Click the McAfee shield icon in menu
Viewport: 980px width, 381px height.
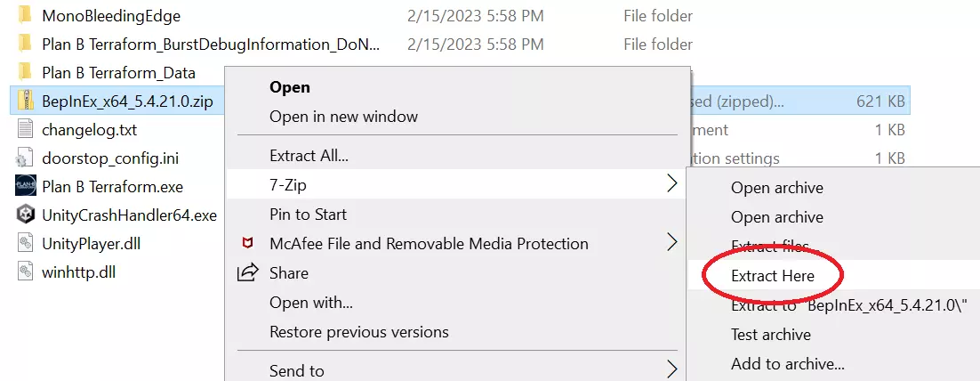[x=248, y=244]
